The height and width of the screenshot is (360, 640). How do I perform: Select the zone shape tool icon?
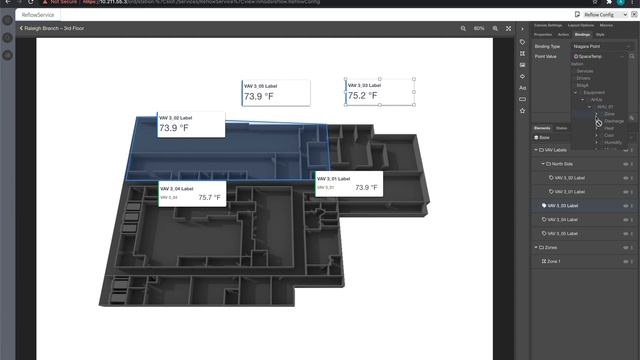(522, 53)
